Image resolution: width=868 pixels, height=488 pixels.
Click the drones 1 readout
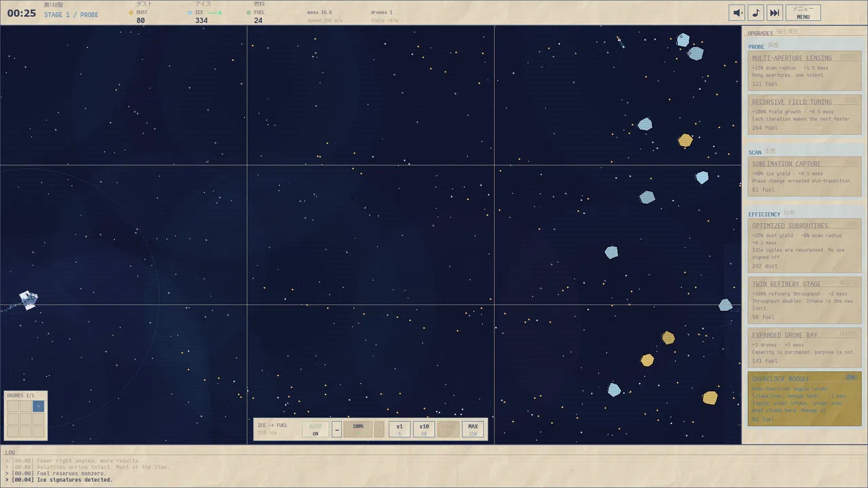382,12
